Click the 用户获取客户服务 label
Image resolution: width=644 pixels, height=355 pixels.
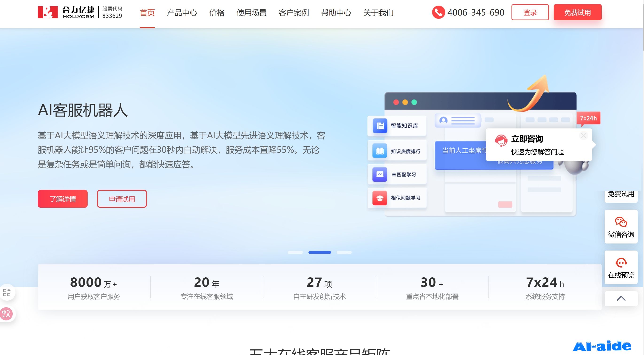point(94,297)
